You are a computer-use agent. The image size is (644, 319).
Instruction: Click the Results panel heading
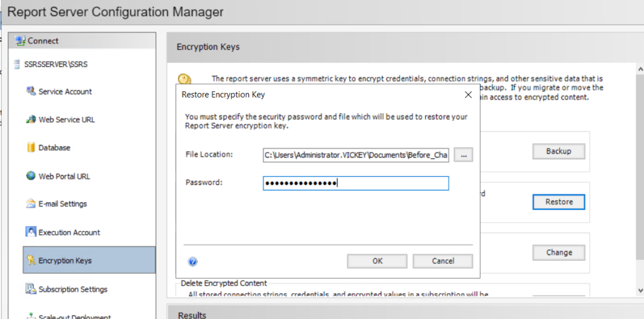[x=192, y=315]
